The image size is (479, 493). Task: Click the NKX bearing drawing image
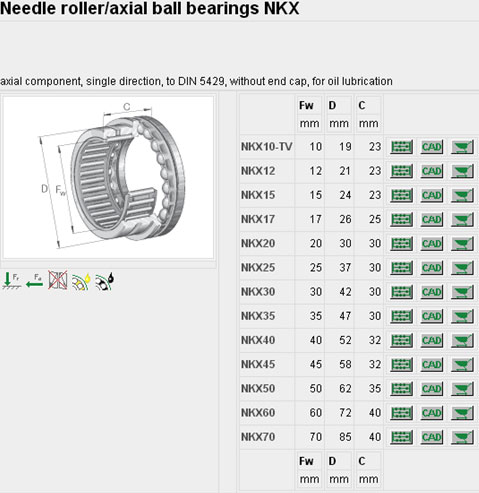pos(108,178)
